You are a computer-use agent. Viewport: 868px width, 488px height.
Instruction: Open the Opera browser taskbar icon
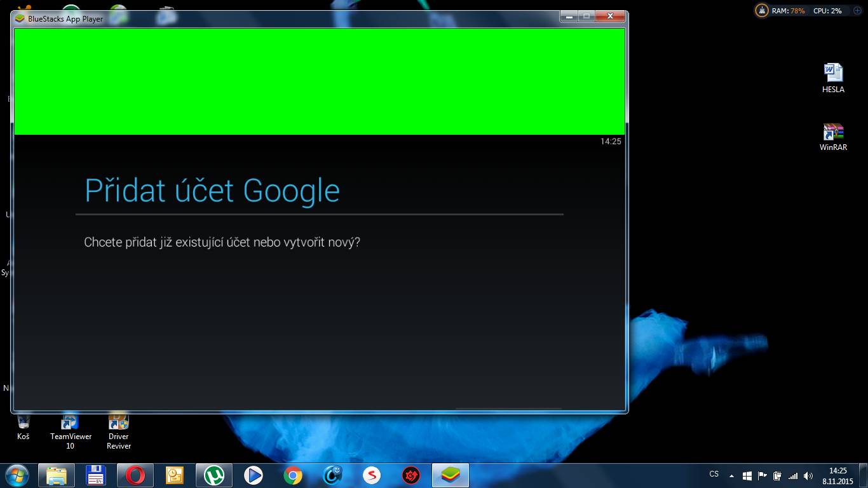click(135, 475)
